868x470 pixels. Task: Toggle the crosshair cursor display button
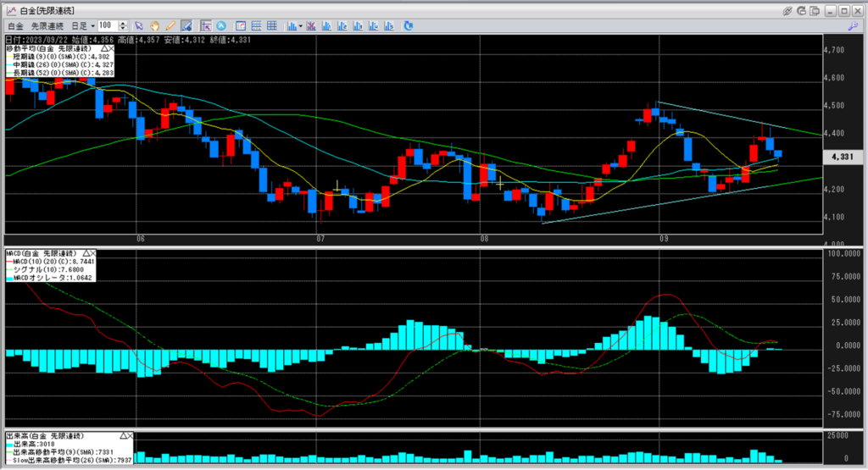206,26
